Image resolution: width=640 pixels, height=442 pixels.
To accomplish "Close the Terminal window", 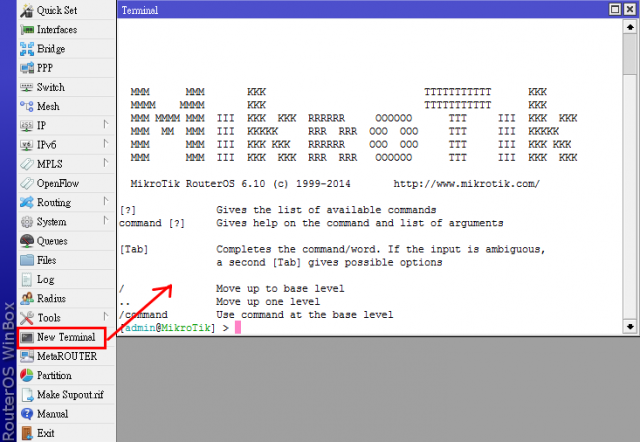I will 630,9.
